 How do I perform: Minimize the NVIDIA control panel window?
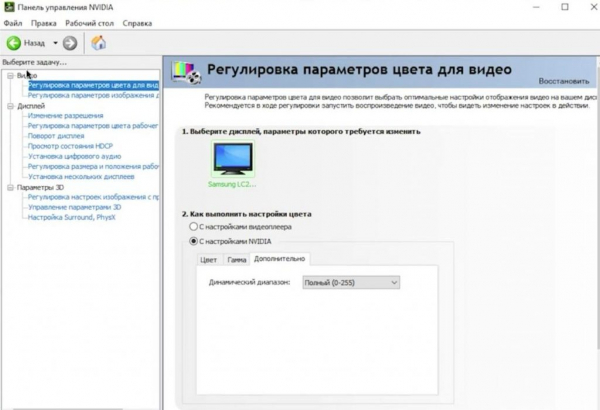pyautogui.click(x=536, y=7)
